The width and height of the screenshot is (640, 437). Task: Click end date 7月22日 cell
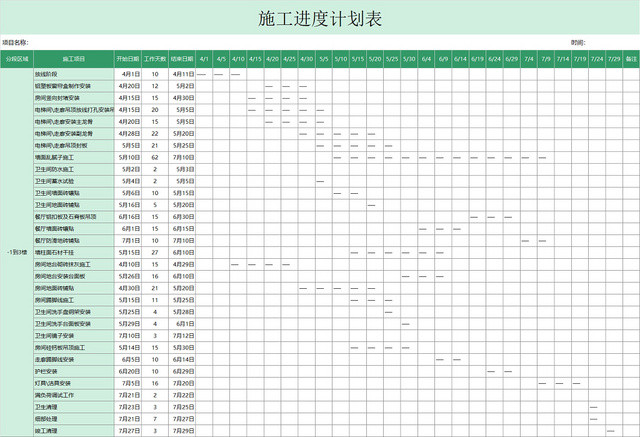pyautogui.click(x=182, y=395)
